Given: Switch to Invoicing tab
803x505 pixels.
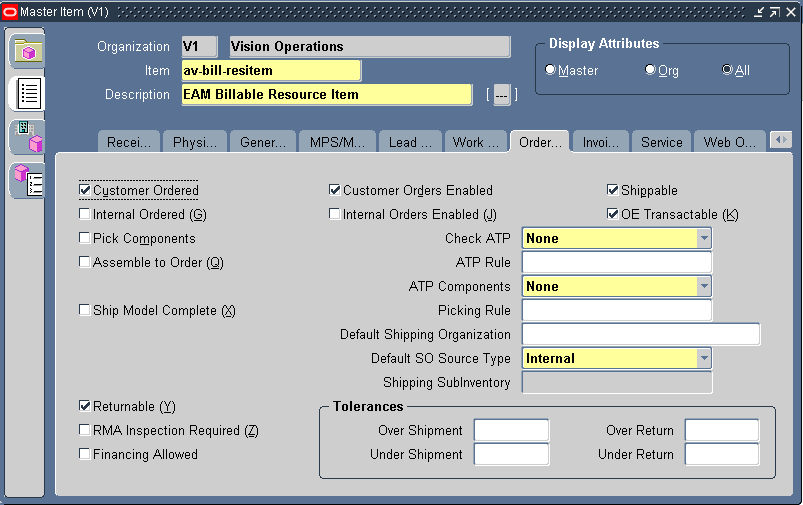Looking at the screenshot, I should pos(601,142).
